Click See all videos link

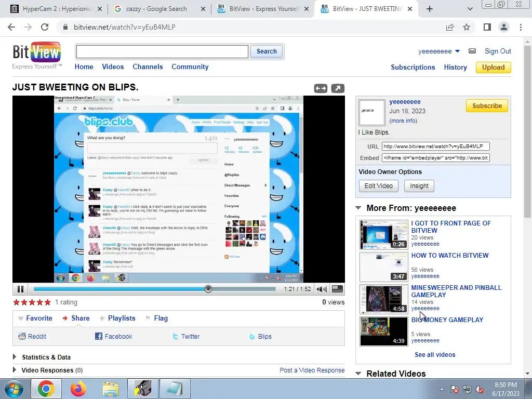tap(435, 354)
